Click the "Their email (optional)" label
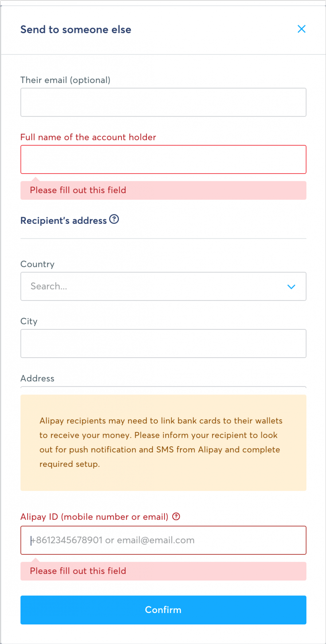This screenshot has height=644, width=326. pyautogui.click(x=65, y=80)
